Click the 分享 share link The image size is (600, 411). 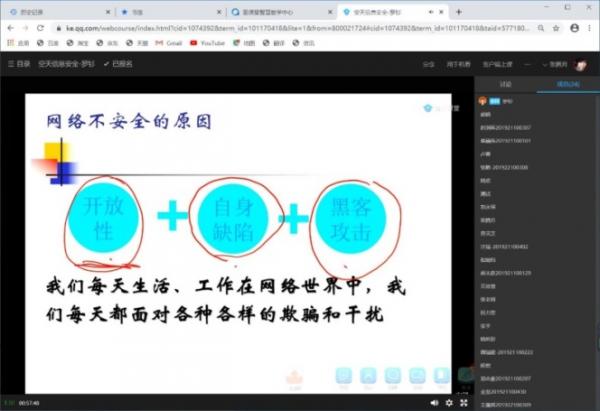pos(429,63)
